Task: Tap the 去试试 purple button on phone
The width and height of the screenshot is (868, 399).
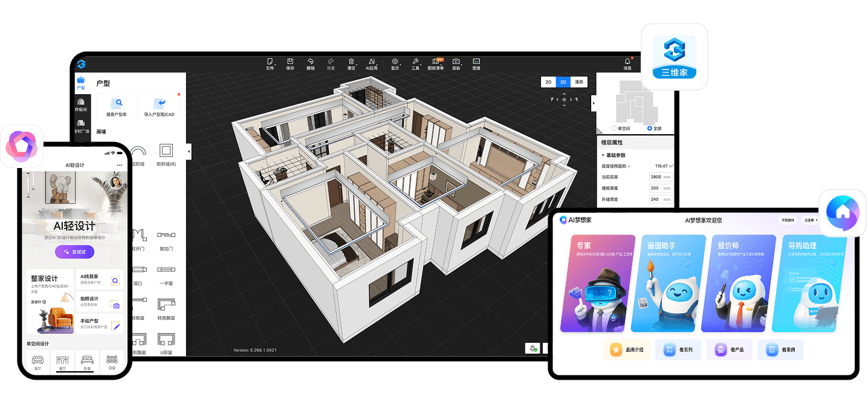Action: pyautogui.click(x=74, y=251)
